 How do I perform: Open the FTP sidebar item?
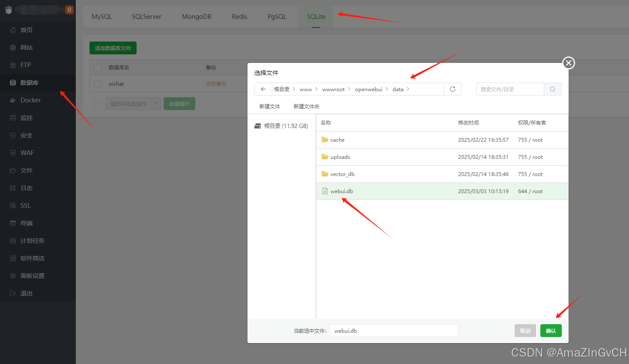pyautogui.click(x=38, y=65)
